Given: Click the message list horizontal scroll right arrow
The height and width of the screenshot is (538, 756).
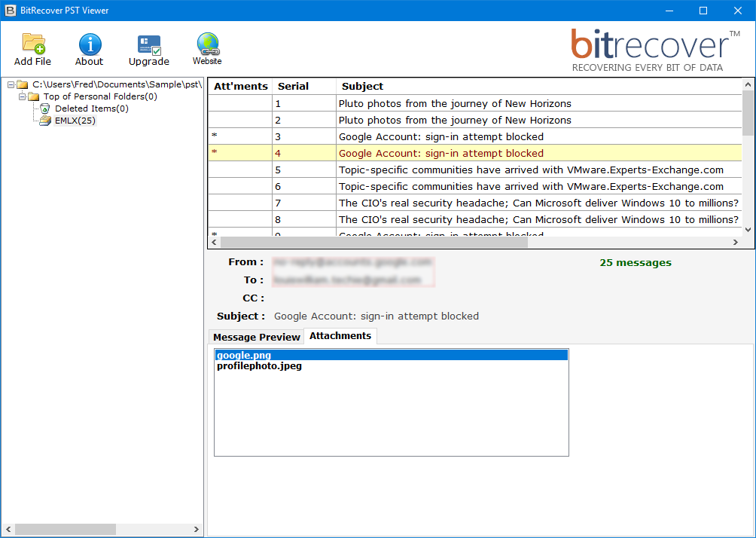Looking at the screenshot, I should 735,242.
